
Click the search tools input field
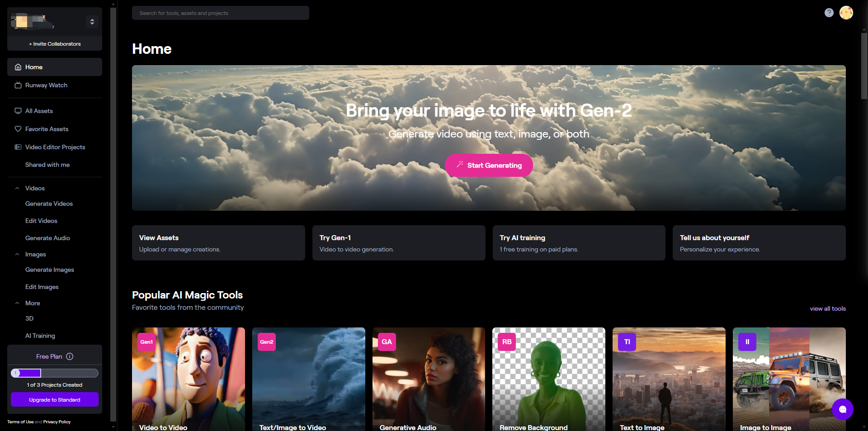221,13
